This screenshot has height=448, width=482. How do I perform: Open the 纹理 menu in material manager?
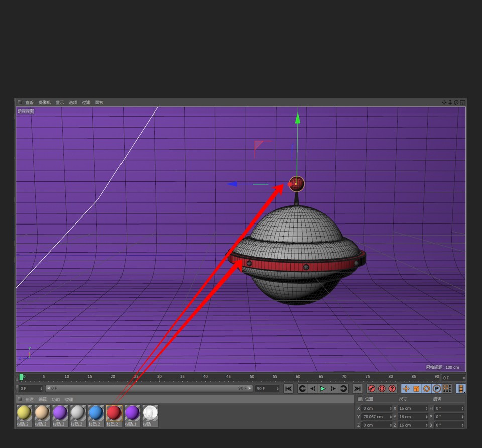click(69, 399)
